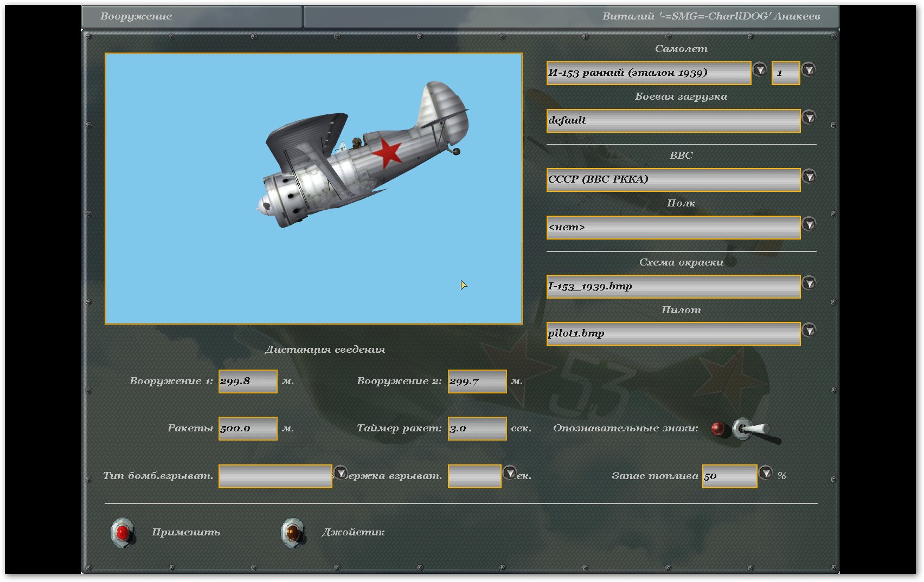Click the red Применить round button
This screenshot has width=924, height=582.
tap(123, 532)
